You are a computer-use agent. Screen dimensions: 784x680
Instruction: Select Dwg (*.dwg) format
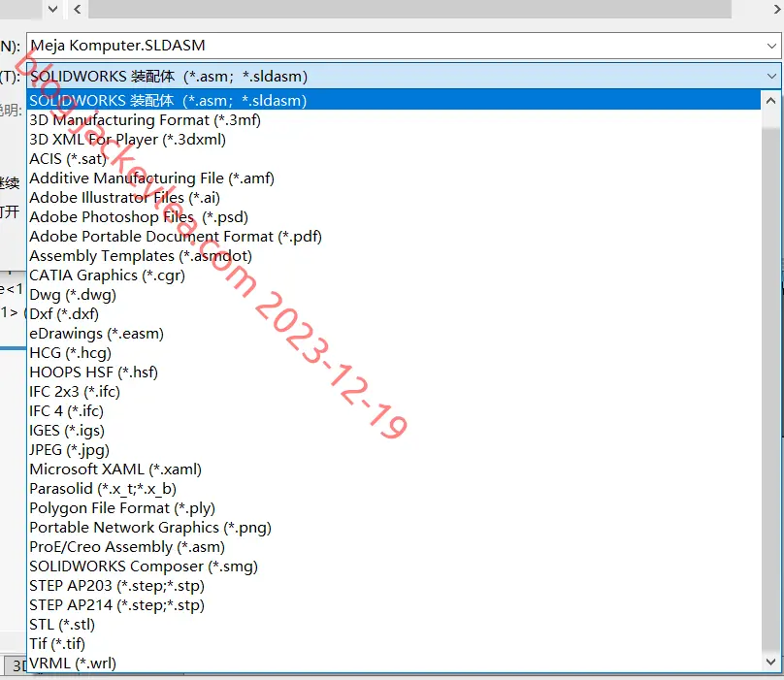click(x=394, y=295)
